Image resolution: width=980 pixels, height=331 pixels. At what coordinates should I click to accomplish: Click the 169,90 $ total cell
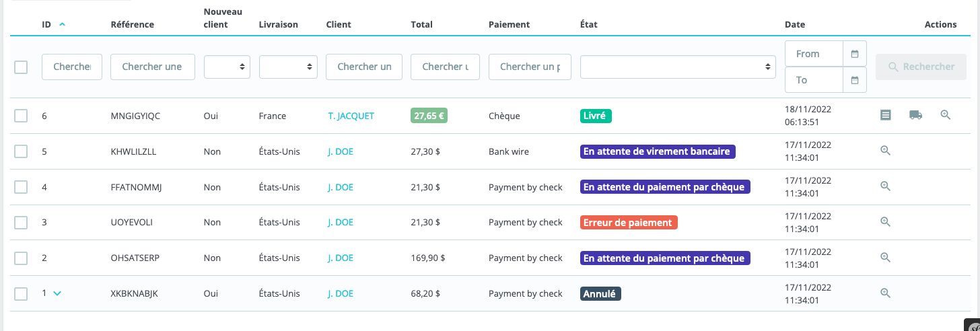coord(428,258)
